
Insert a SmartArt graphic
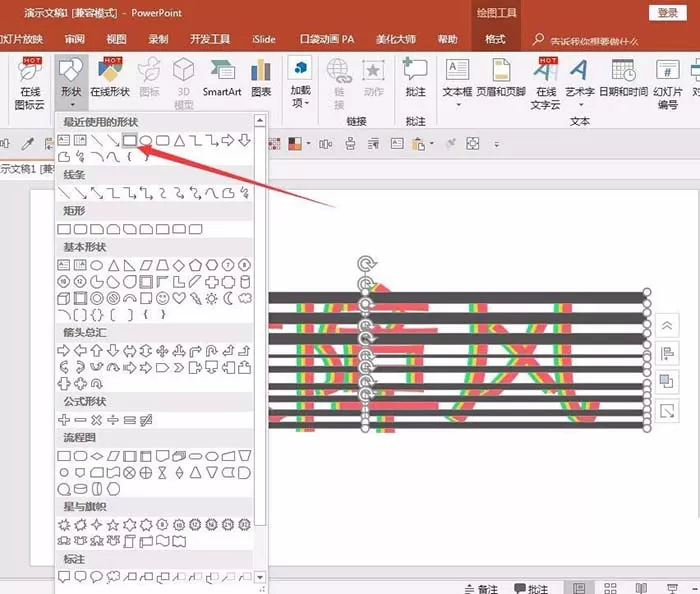click(222, 78)
